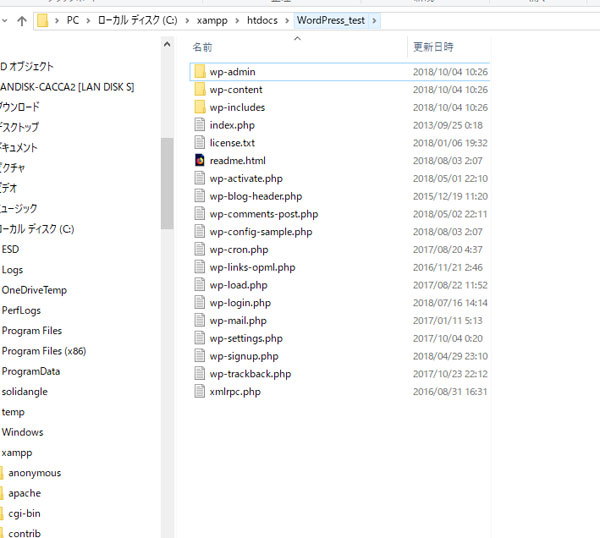
Task: Click date 2013/09/25 0:18 for index.php
Action: [x=448, y=125]
